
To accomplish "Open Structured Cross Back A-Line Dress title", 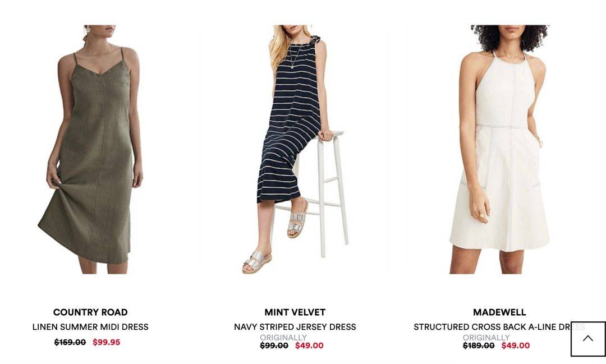I will coord(499,327).
